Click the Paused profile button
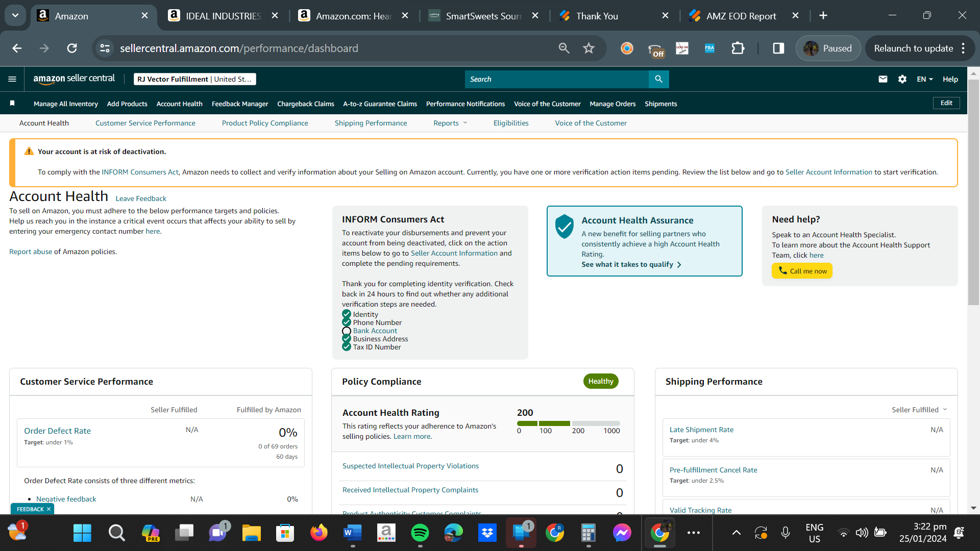This screenshot has width=980, height=551. [x=828, y=48]
